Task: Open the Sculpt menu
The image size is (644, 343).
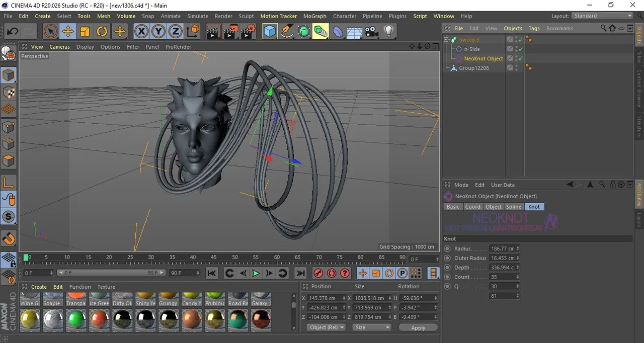Action: (x=246, y=16)
